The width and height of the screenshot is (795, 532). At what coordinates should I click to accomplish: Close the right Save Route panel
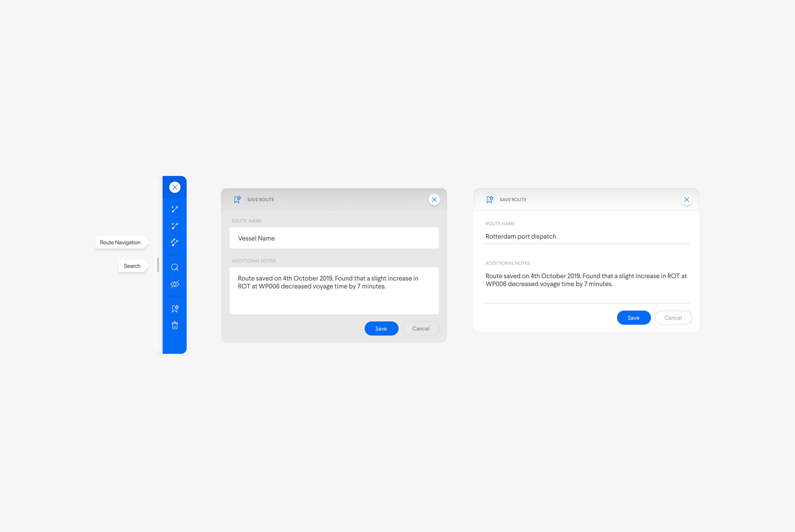(x=687, y=199)
